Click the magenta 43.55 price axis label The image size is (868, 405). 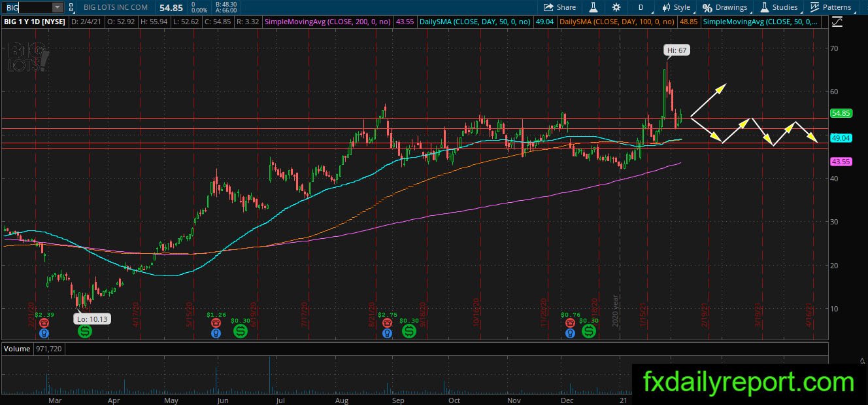[840, 161]
